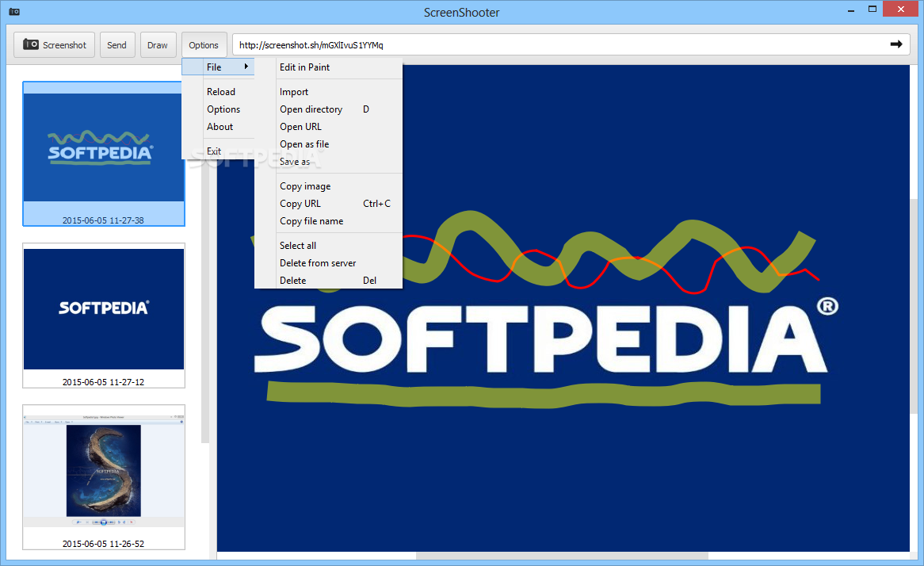Select thumbnail dated 2015-06-05 11-27-12
This screenshot has height=566, width=924.
point(104,316)
